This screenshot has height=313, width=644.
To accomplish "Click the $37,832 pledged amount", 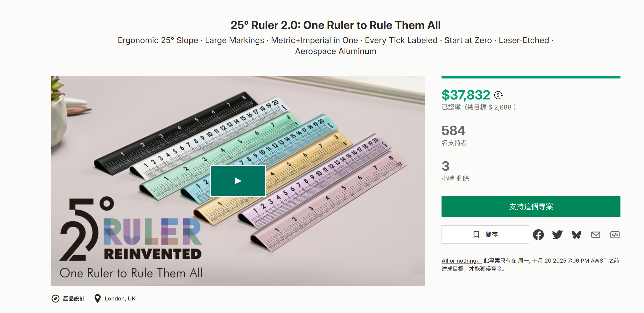I will click(466, 95).
